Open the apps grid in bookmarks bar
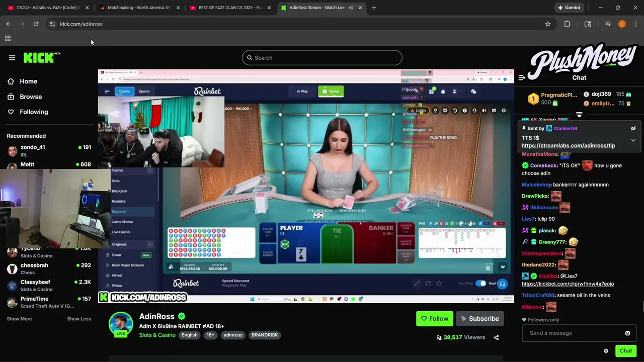This screenshot has width=644, height=362. tap(8, 38)
